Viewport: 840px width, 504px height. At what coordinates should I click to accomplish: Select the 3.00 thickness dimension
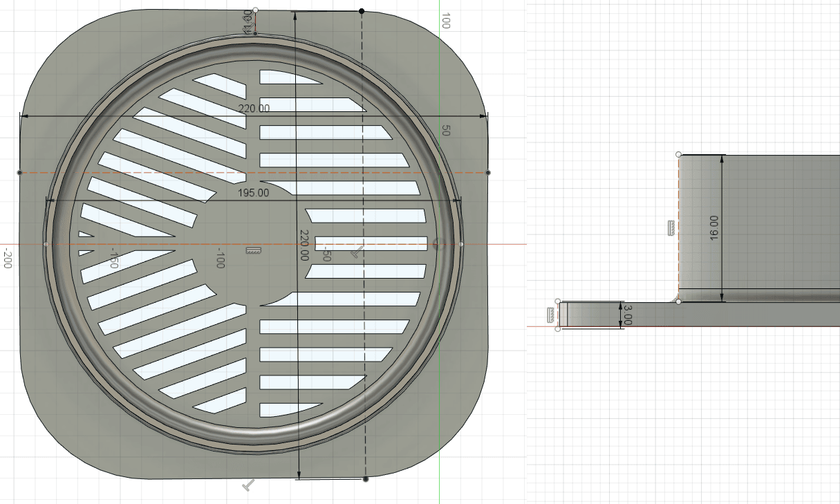pyautogui.click(x=628, y=315)
